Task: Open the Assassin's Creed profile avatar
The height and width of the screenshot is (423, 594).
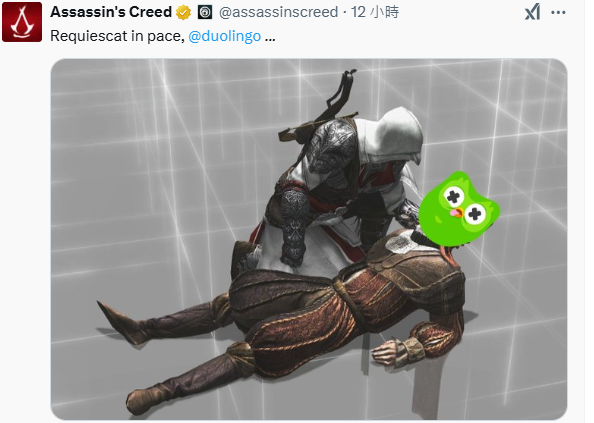Action: (x=22, y=22)
